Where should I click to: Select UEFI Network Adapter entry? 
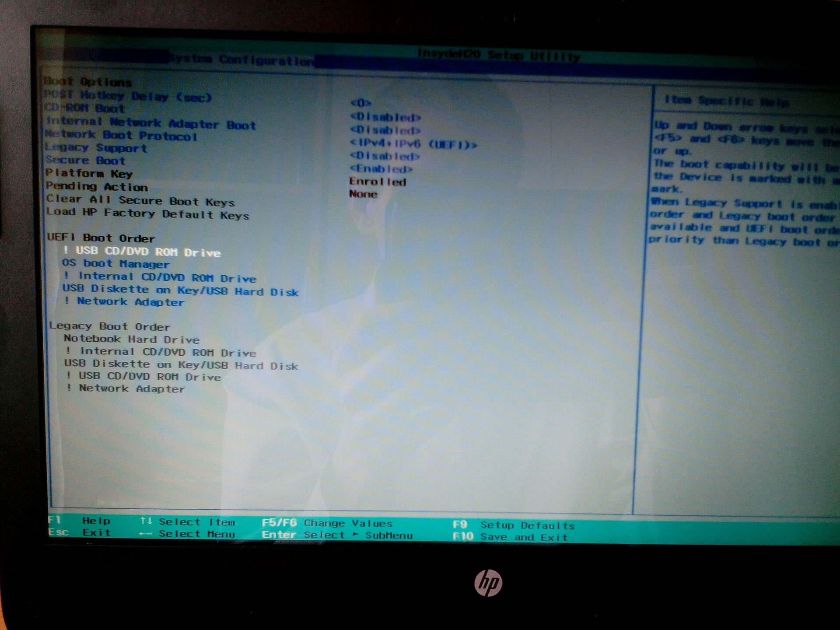124,301
